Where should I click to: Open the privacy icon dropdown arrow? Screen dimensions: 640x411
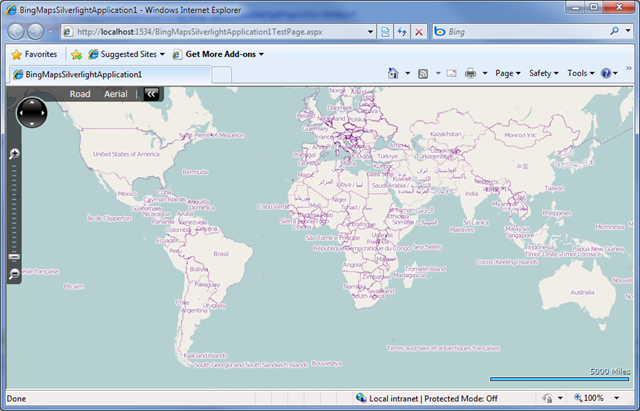(x=560, y=398)
